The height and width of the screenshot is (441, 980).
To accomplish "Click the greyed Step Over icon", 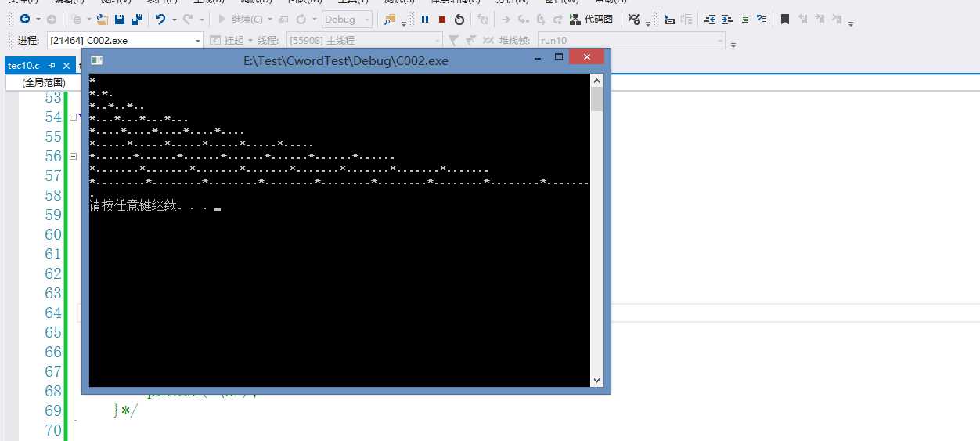I will point(541,19).
